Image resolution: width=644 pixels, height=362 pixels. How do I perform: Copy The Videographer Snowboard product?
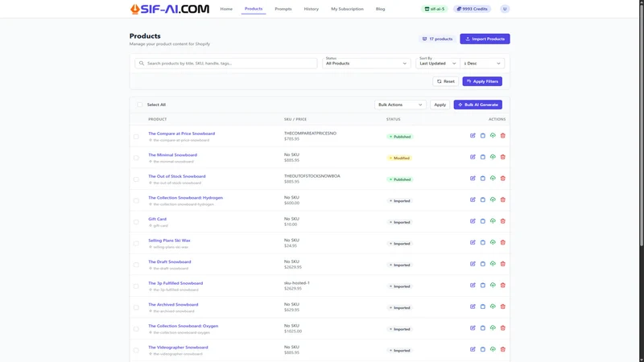(482, 349)
